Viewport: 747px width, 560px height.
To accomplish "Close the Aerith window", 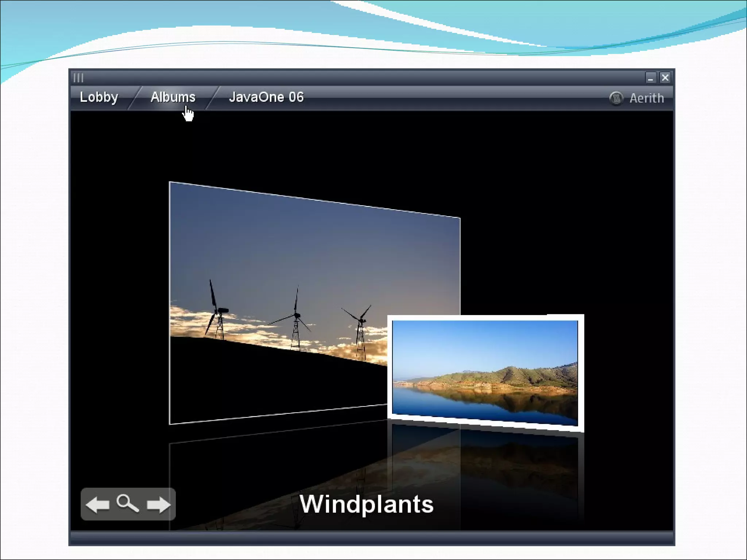I will click(x=665, y=78).
